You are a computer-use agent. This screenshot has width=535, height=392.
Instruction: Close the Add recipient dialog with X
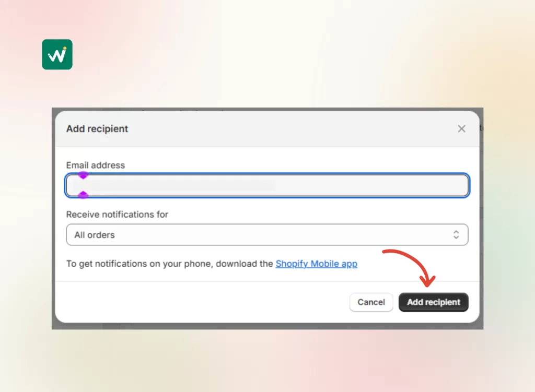pyautogui.click(x=461, y=129)
